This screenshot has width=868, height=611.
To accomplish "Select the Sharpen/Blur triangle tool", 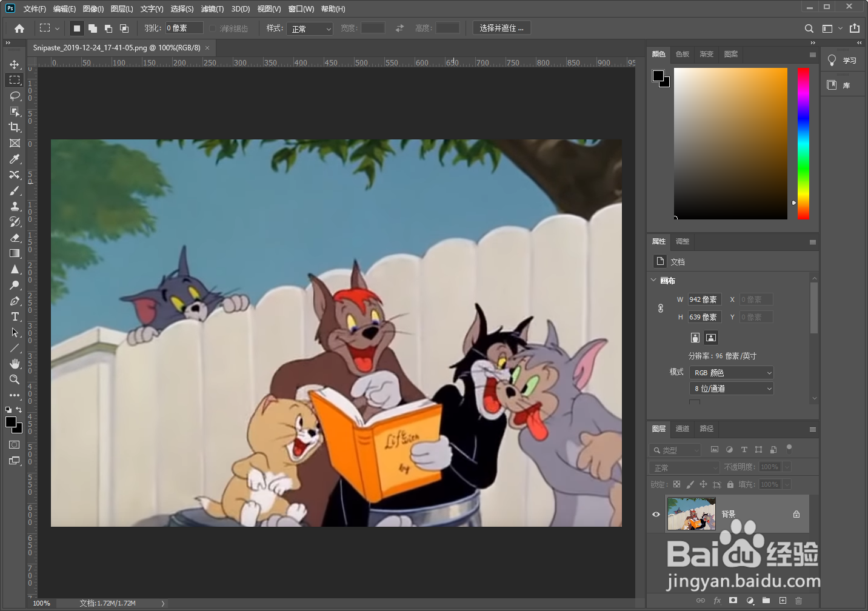I will tap(15, 269).
